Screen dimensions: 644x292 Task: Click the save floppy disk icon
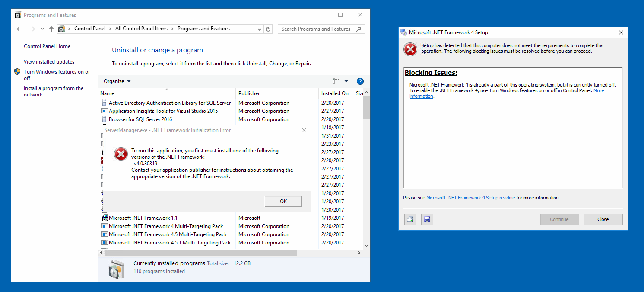pyautogui.click(x=427, y=219)
